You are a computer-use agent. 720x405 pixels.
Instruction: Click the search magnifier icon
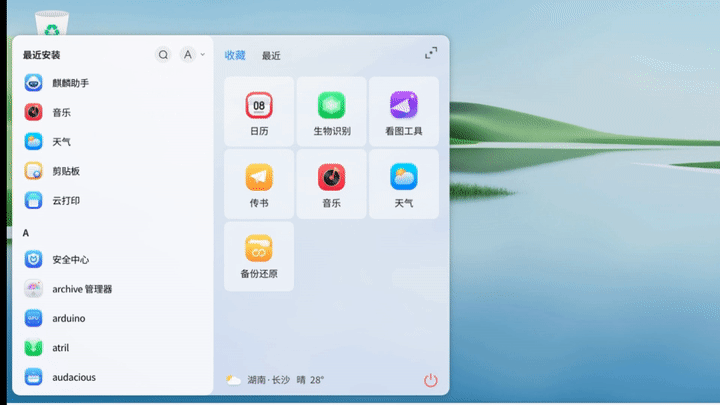[163, 55]
